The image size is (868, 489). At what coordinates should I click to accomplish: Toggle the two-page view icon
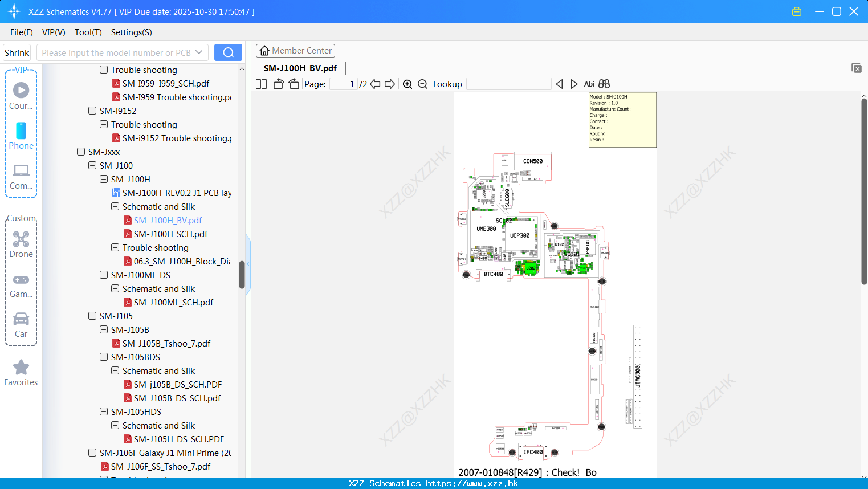261,84
